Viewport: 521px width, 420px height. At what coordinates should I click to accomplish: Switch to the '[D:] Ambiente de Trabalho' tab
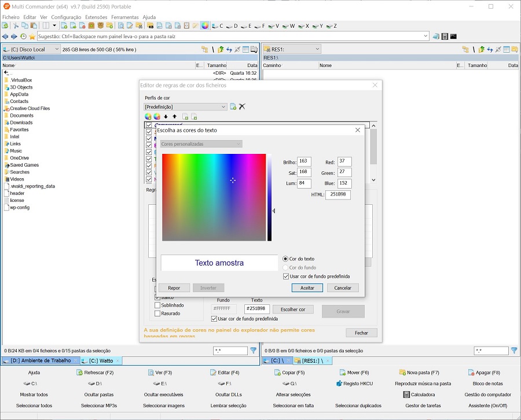(41, 360)
